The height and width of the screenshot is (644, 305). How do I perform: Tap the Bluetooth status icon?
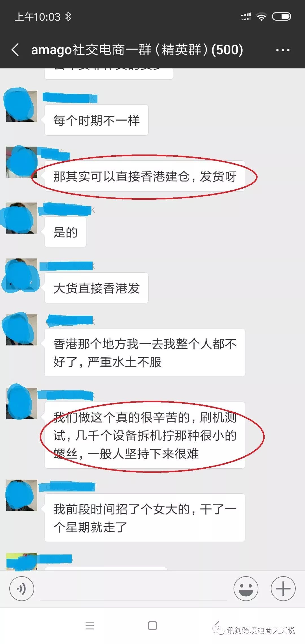(68, 17)
